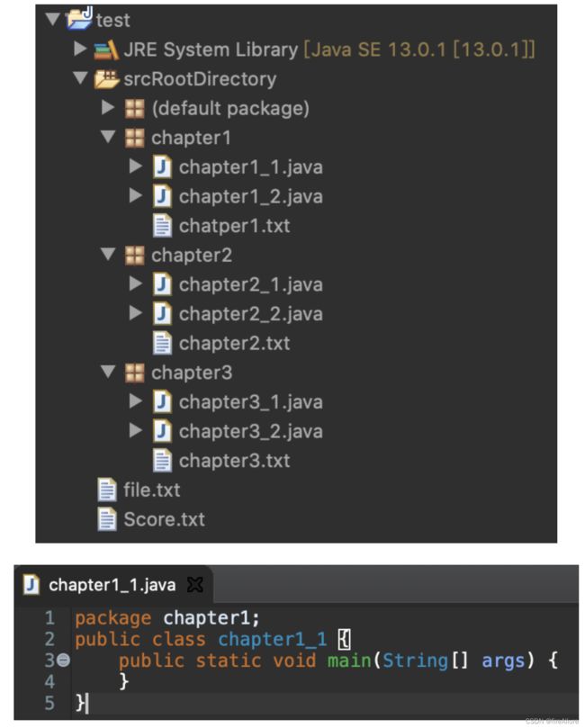Screen dimensions: 585x728
Task: Expand chapter3_1.java in the tree
Action: coord(136,400)
